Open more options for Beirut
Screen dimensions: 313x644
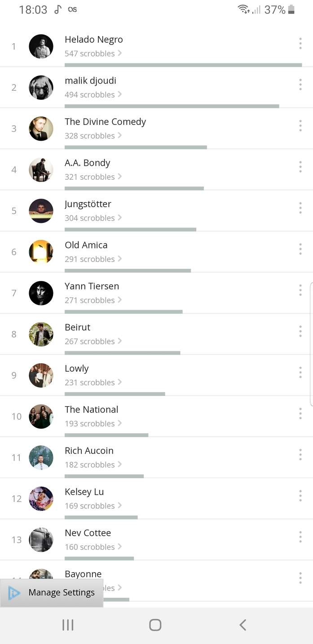tap(300, 331)
